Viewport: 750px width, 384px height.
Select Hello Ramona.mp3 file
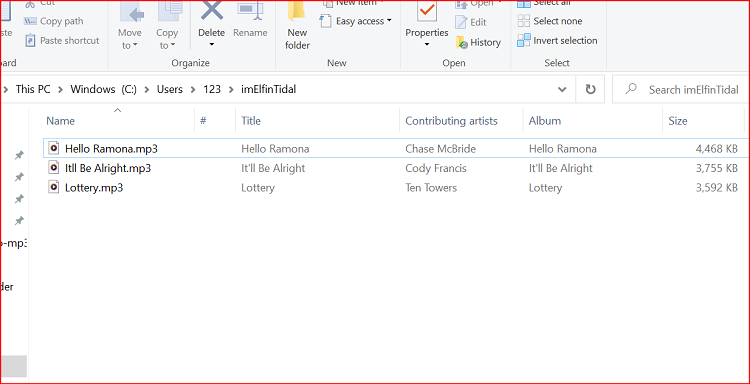[x=111, y=149]
